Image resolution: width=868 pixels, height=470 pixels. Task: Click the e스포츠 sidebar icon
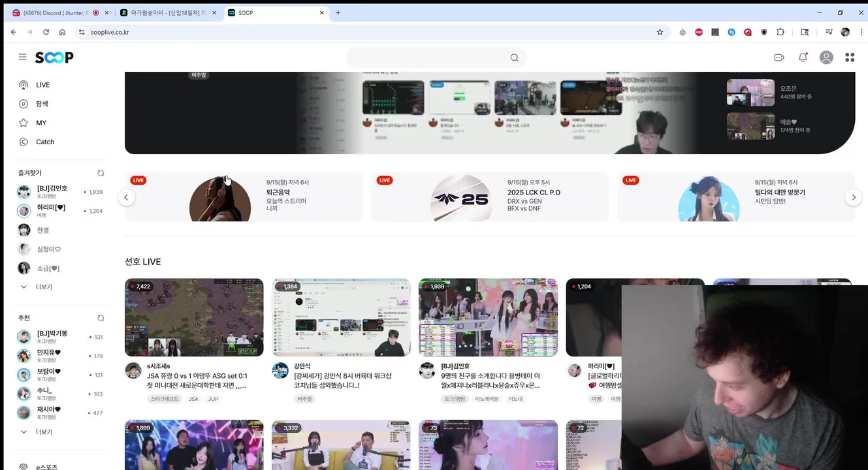24,467
